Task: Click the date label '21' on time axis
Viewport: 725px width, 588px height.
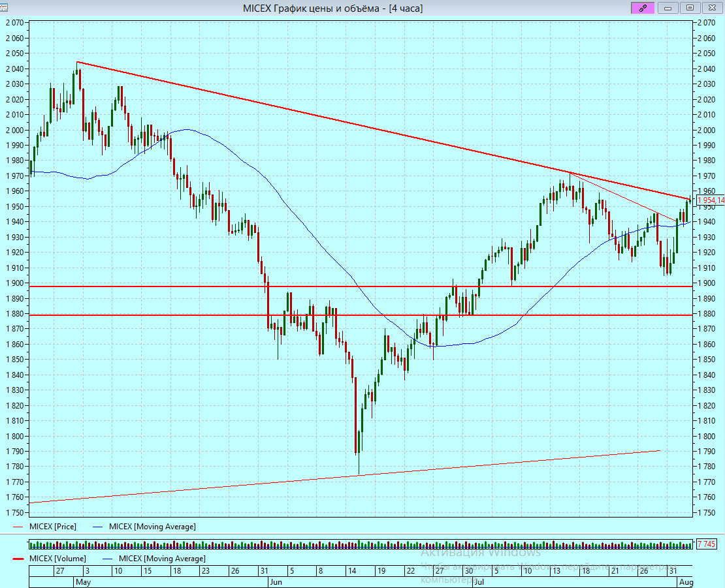Action: click(x=615, y=571)
